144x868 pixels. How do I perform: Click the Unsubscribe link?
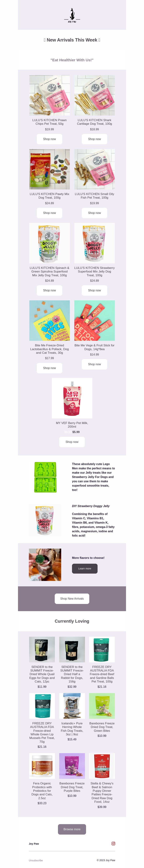pyautogui.click(x=36, y=860)
